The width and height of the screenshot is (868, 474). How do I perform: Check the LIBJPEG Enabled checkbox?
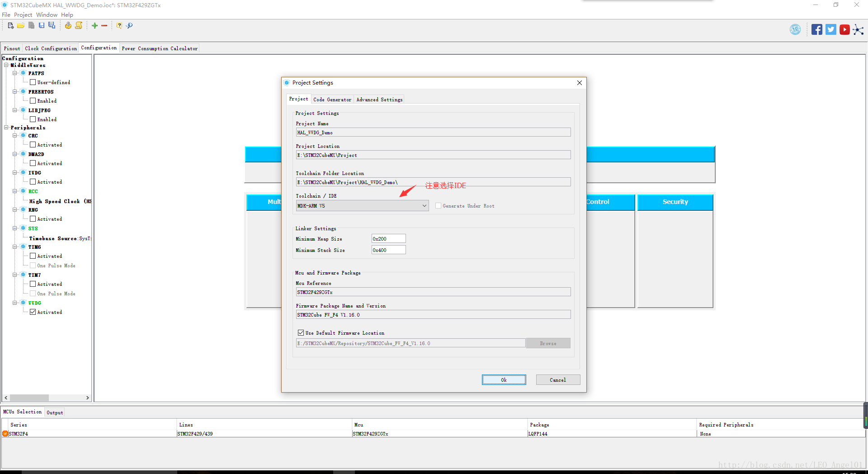33,119
